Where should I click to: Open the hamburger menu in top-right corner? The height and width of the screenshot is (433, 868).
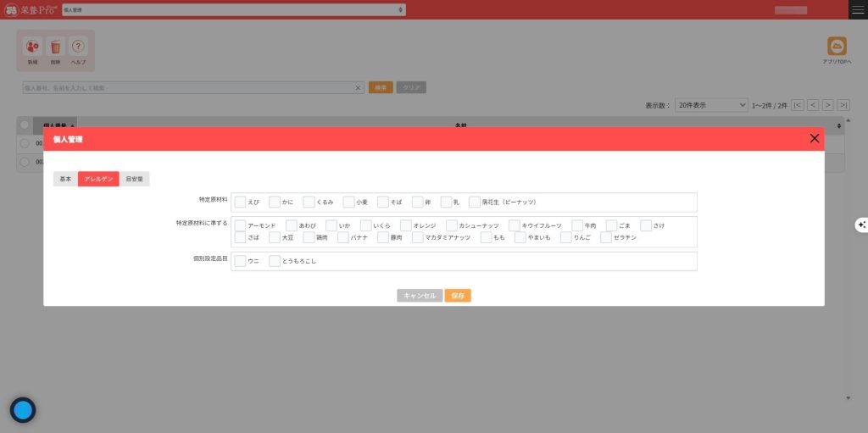[858, 9]
